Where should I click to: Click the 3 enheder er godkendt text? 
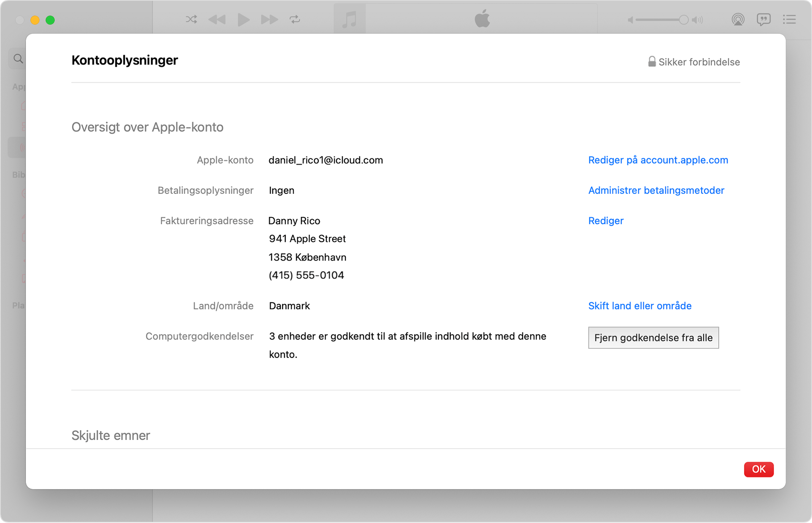click(x=408, y=345)
